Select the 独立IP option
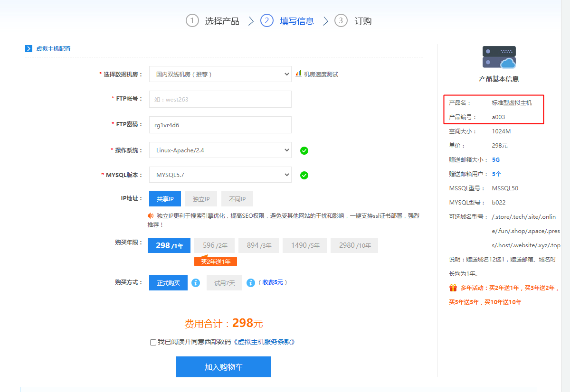The image size is (570, 392). (201, 199)
